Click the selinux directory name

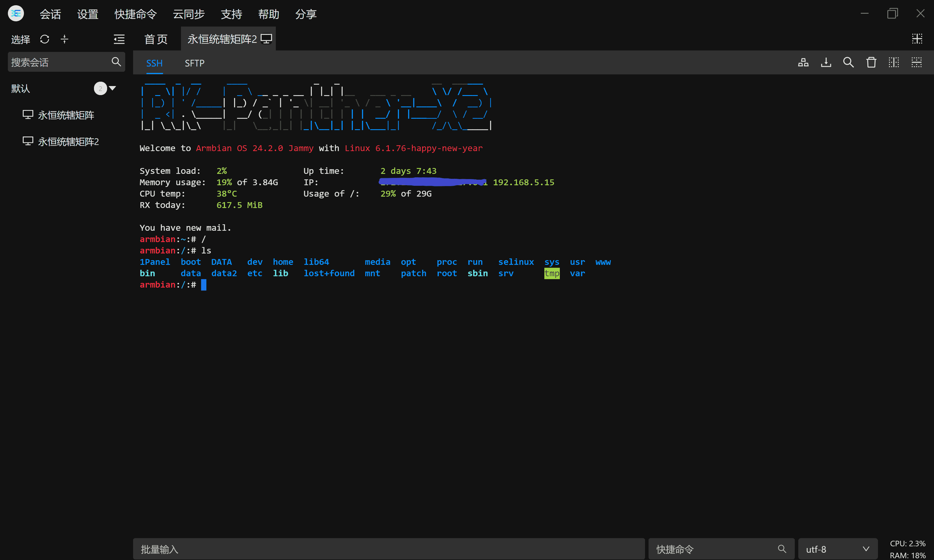point(516,262)
